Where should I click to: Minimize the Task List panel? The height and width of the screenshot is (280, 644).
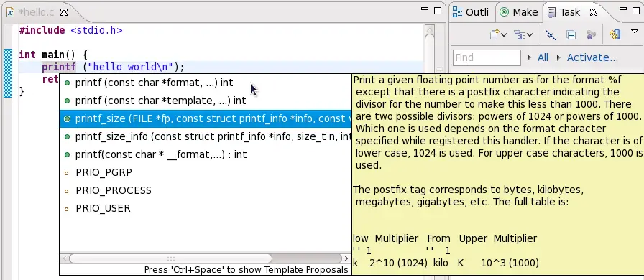point(624,9)
